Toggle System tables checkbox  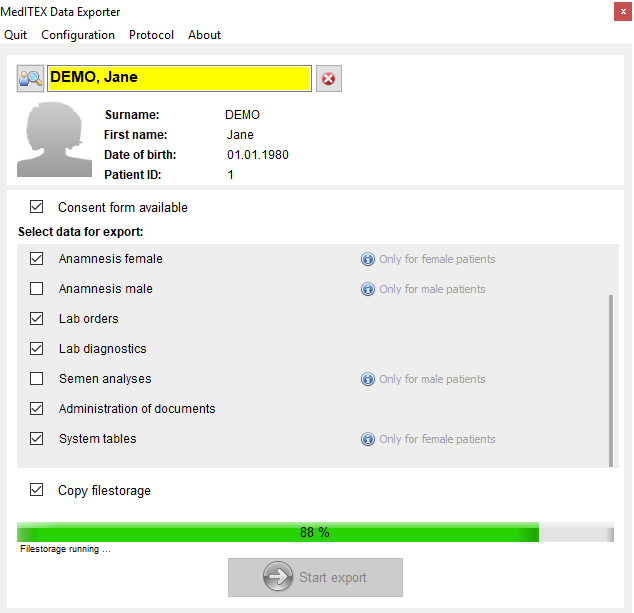[36, 438]
